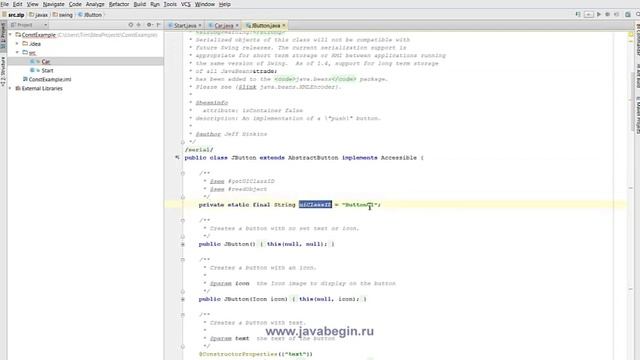Image resolution: width=640 pixels, height=360 pixels.
Task: Close the Start.java tab
Action: coord(200,25)
